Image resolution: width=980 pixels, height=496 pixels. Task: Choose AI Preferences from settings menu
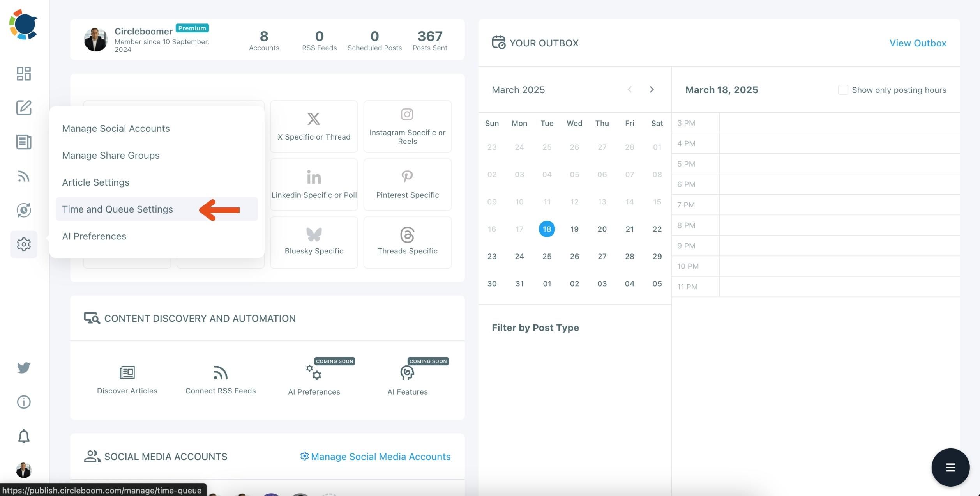[x=157, y=236]
